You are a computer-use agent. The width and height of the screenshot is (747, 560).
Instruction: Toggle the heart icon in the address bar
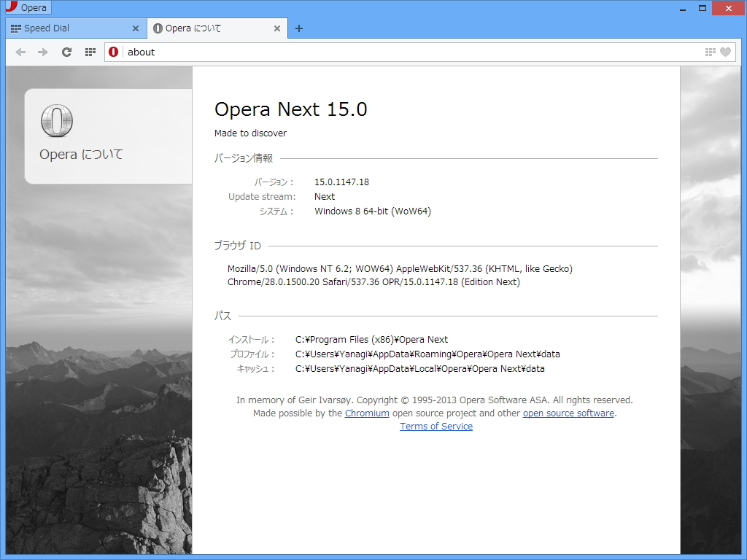(x=725, y=52)
